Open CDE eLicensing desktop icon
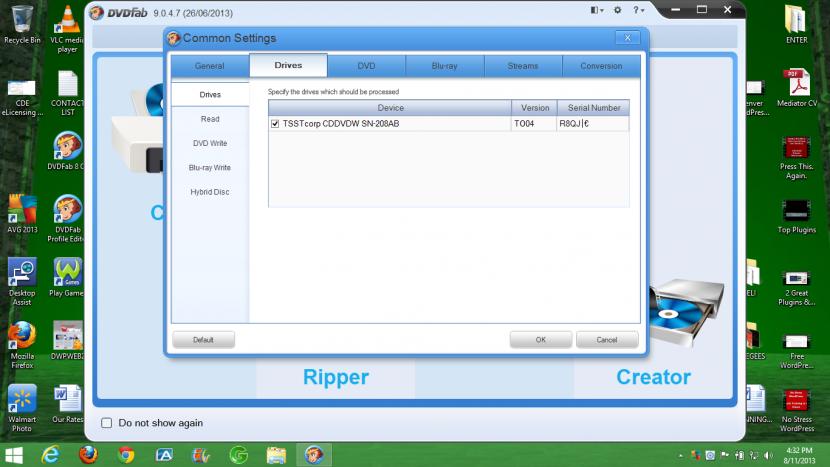 point(22,97)
